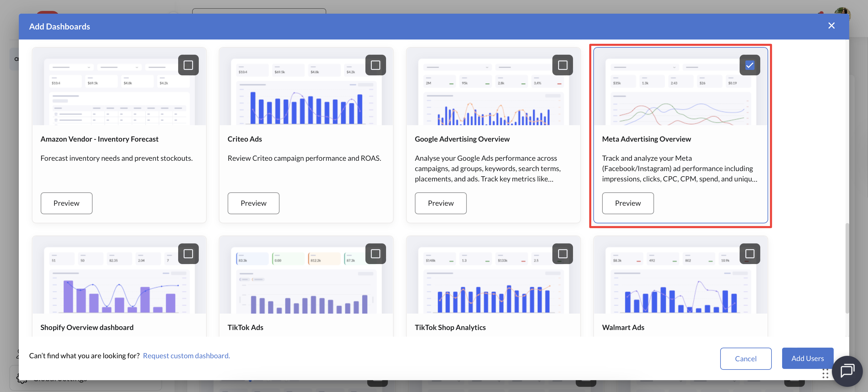Enable the TikTok Ads checkbox
The image size is (868, 392).
click(375, 253)
